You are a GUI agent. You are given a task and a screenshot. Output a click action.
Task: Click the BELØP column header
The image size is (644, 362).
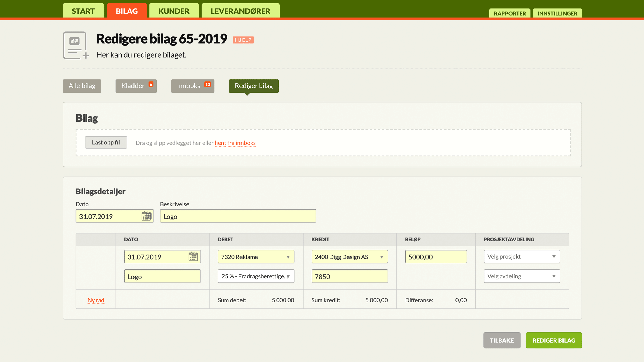coord(413,239)
